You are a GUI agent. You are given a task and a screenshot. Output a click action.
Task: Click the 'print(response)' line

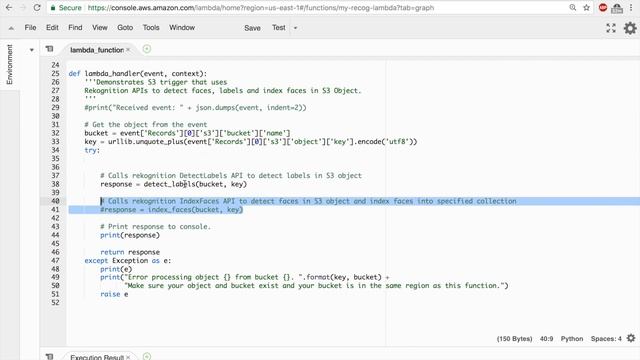(130, 235)
